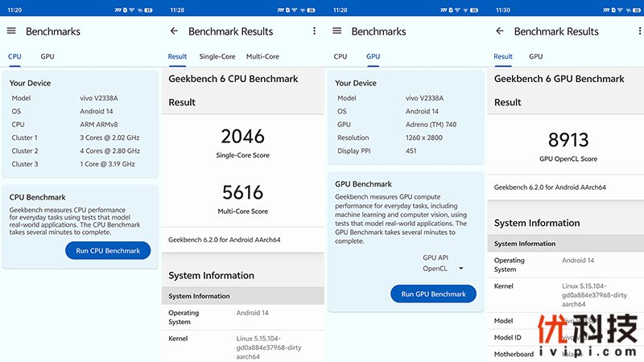
Task: Open hamburger menu on CPU Benchmarks screen
Action: (x=11, y=31)
